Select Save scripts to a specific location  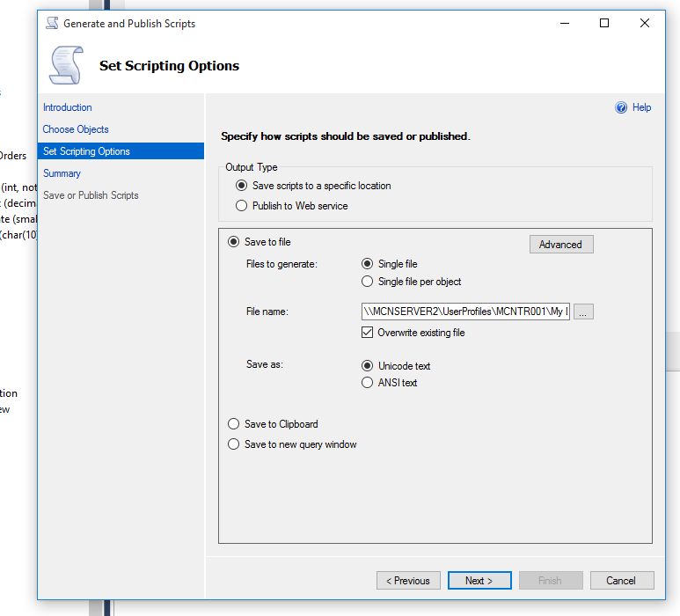point(241,186)
